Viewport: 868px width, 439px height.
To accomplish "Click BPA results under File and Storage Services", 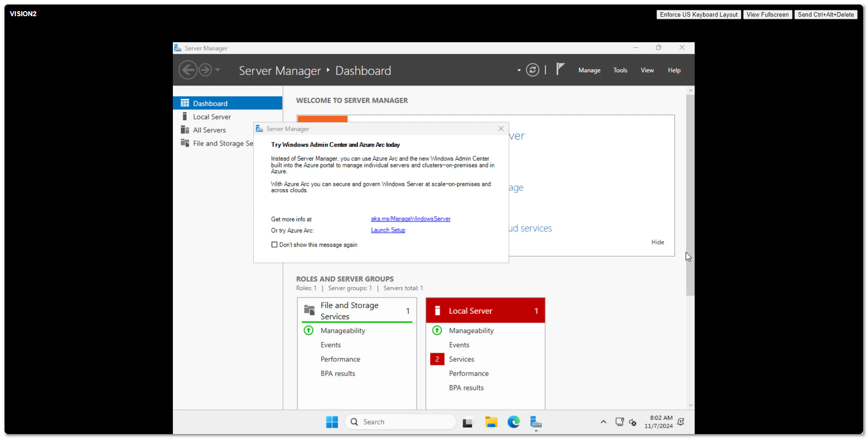I will pos(338,374).
